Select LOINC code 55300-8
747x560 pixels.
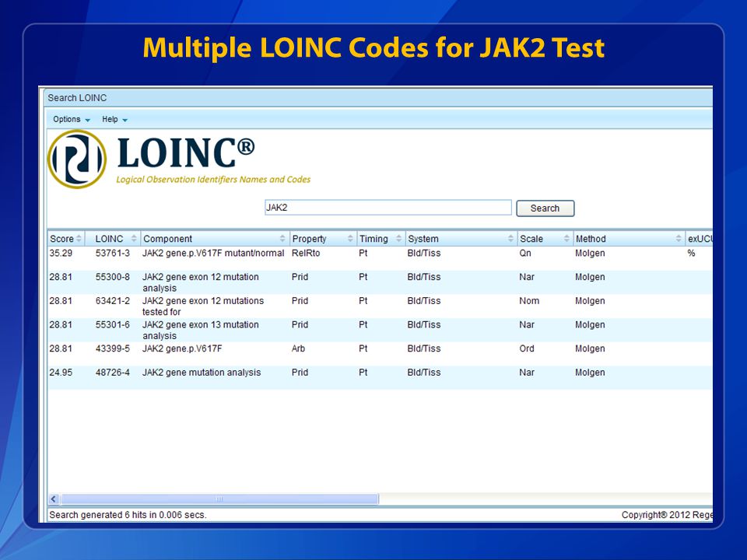(x=112, y=277)
